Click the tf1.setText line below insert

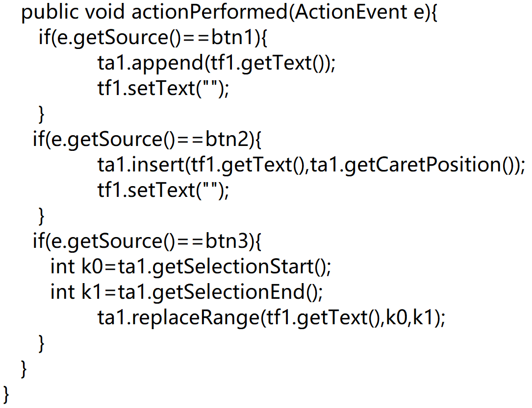163,191
